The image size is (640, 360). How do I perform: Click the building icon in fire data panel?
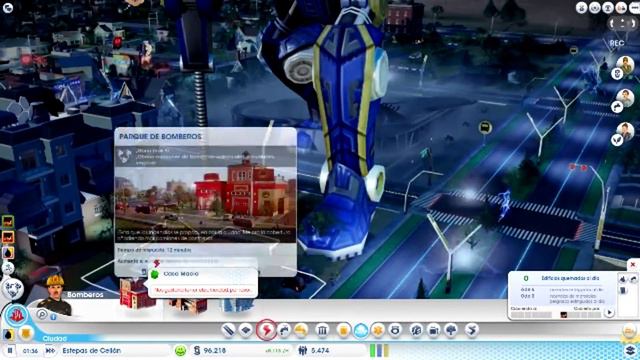pos(623,291)
